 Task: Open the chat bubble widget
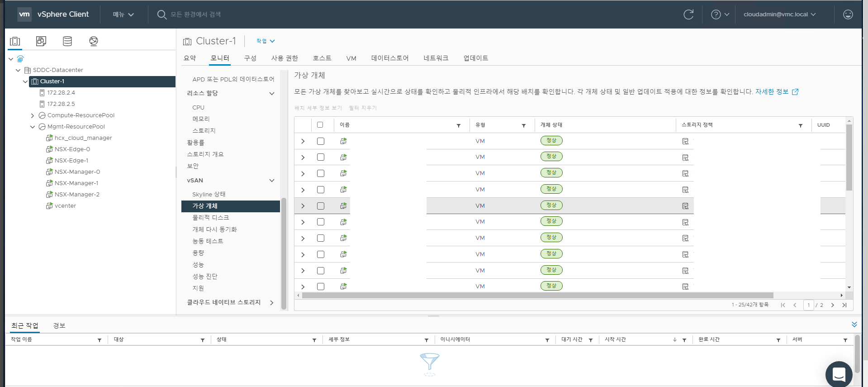(x=839, y=374)
